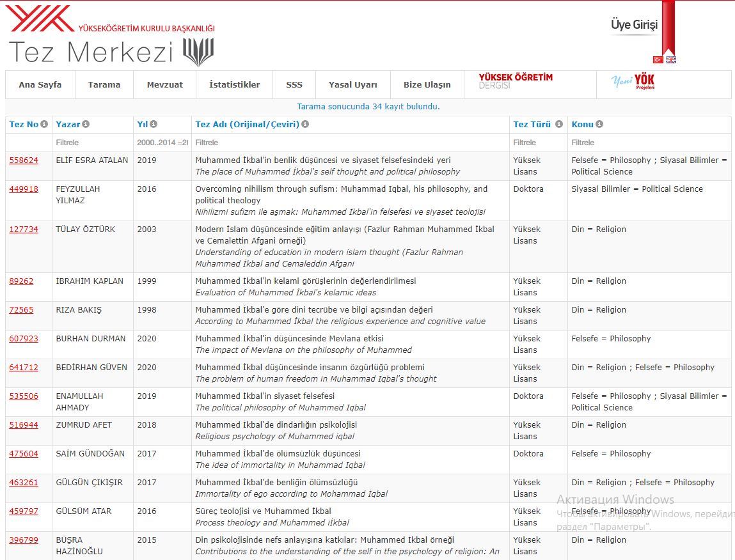This screenshot has width=735, height=560.
Task: Focus the Tez Adı filter input
Action: [351, 143]
